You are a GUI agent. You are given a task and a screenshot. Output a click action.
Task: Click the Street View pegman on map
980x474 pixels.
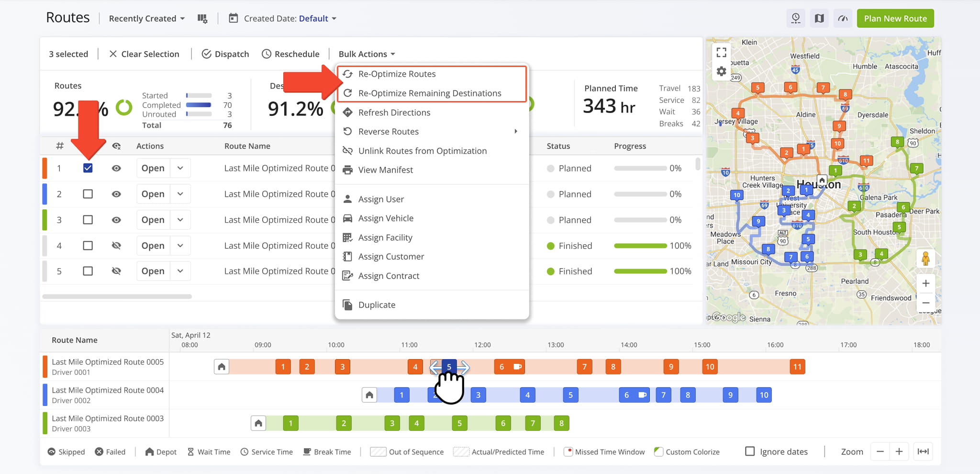[925, 259]
